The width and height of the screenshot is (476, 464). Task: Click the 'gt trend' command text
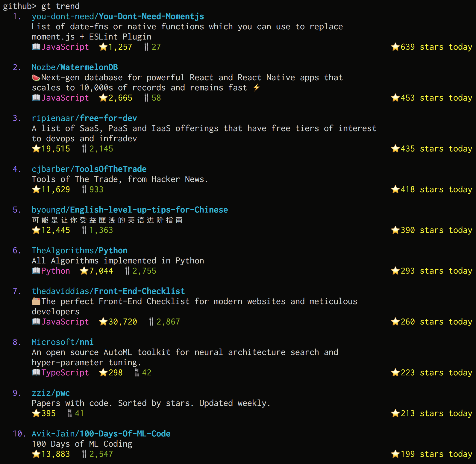click(60, 6)
